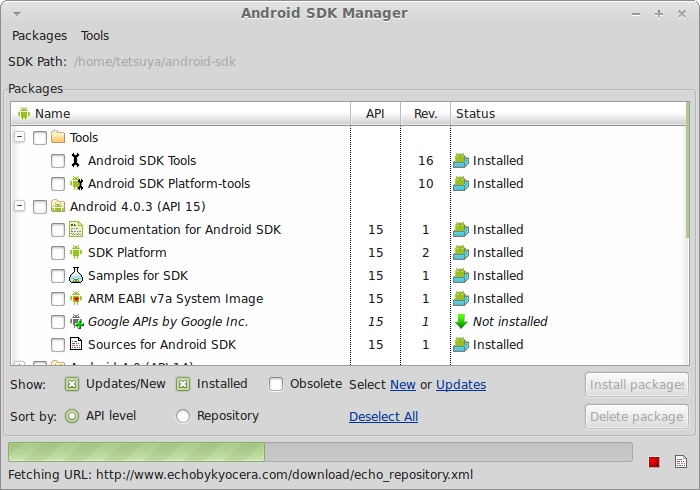The width and height of the screenshot is (700, 490).
Task: Open the Packages menu
Action: point(39,36)
